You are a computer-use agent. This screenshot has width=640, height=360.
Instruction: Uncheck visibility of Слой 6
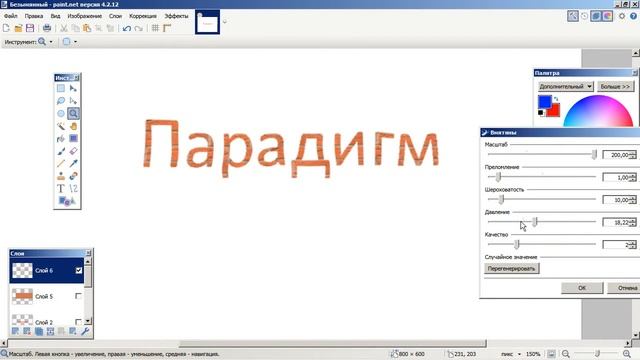[x=79, y=270]
